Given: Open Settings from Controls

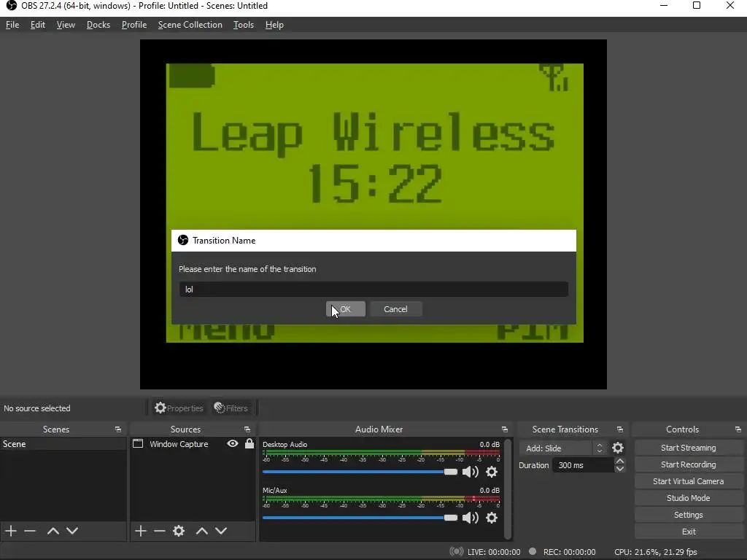Looking at the screenshot, I should pos(689,515).
